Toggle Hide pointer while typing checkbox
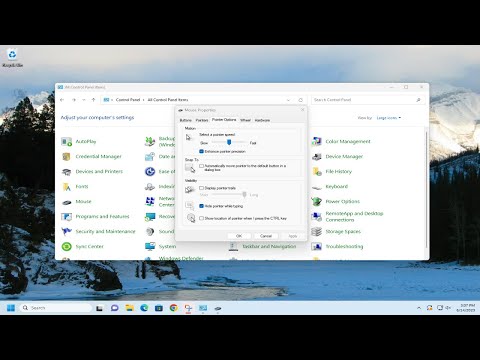The width and height of the screenshot is (480, 360). click(201, 206)
